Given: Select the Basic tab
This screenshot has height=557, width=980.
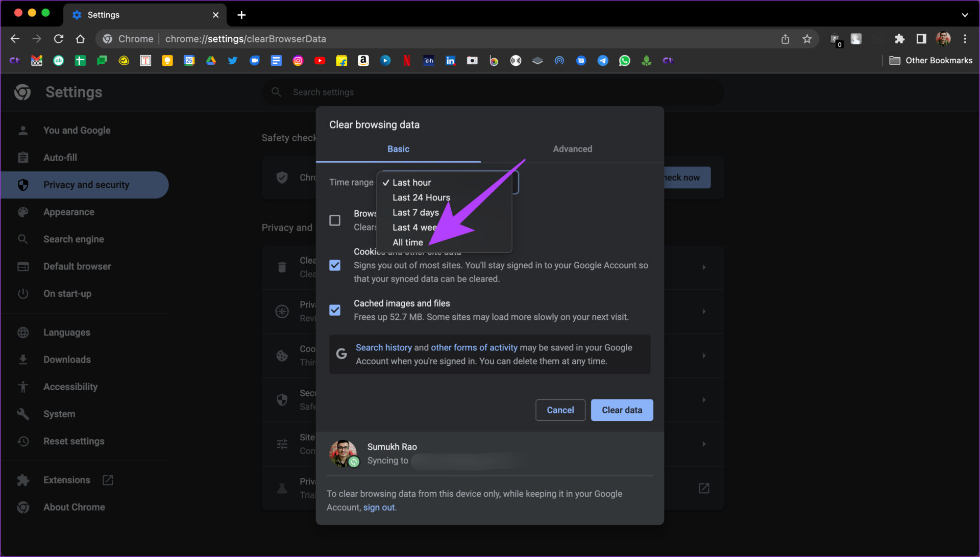Looking at the screenshot, I should tap(398, 149).
